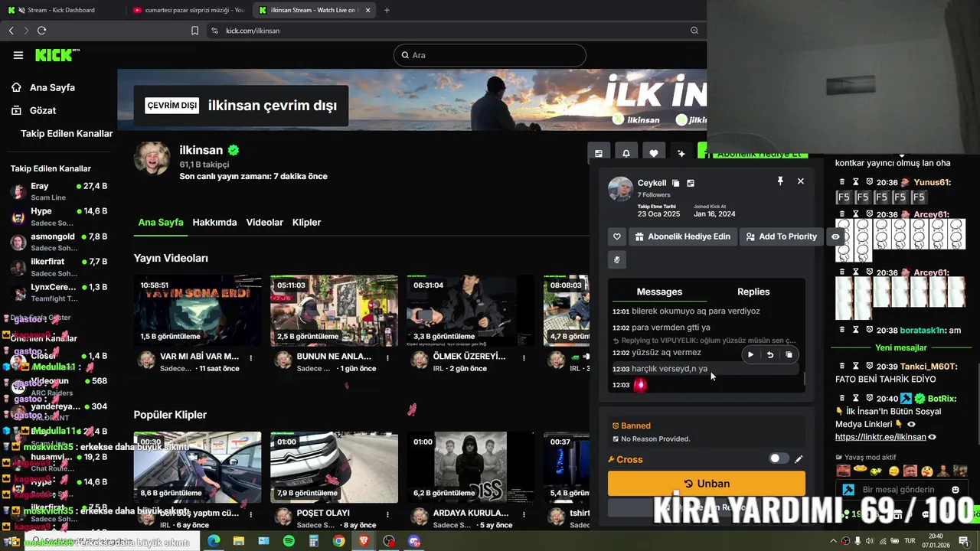Click the browser address bar
Image resolution: width=980 pixels, height=551 pixels.
click(452, 31)
